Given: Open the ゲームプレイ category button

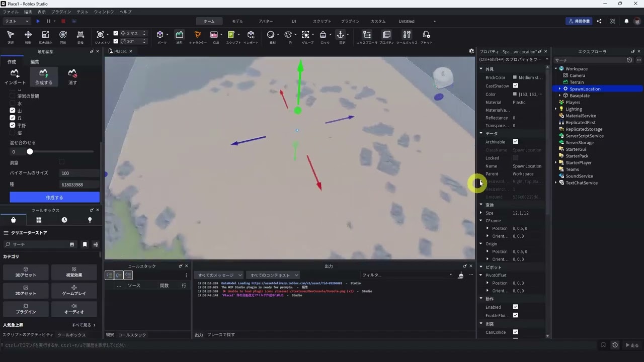Looking at the screenshot, I should pyautogui.click(x=74, y=291).
